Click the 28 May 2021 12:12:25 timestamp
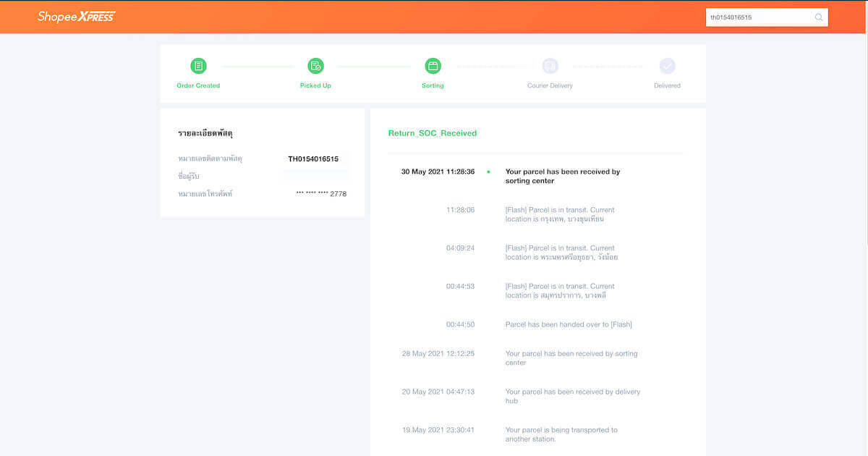The height and width of the screenshot is (456, 868). point(438,354)
